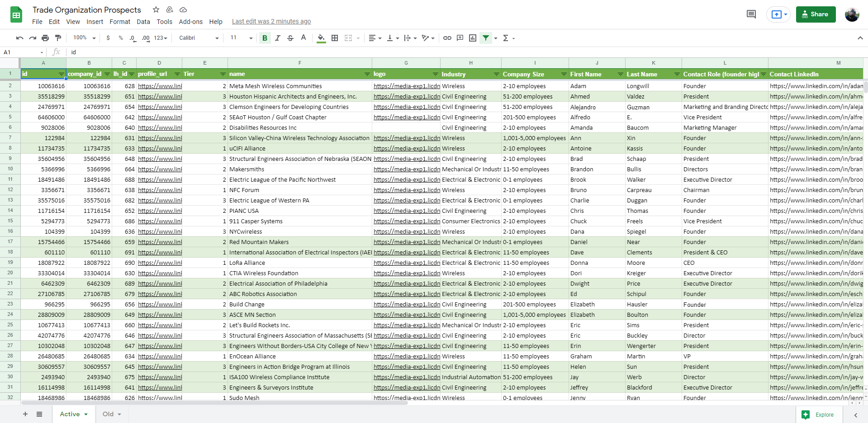The image size is (868, 423).
Task: Format as currency with dollar icon
Action: [x=108, y=38]
